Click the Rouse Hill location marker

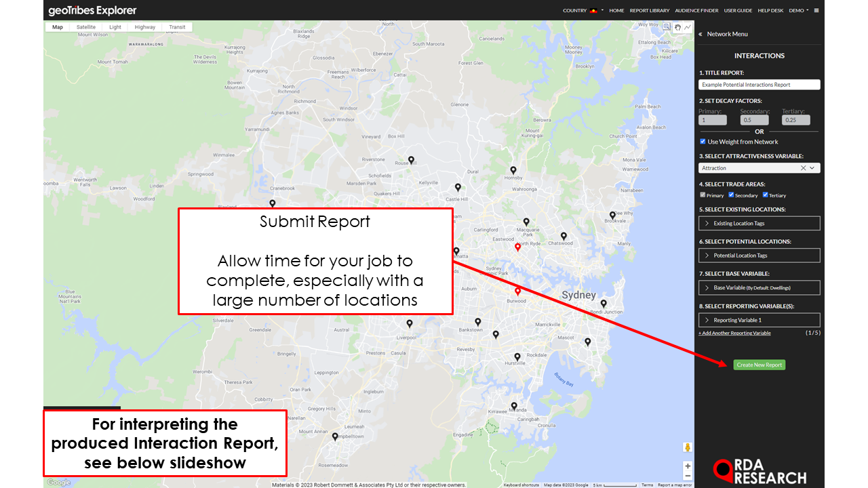click(411, 160)
